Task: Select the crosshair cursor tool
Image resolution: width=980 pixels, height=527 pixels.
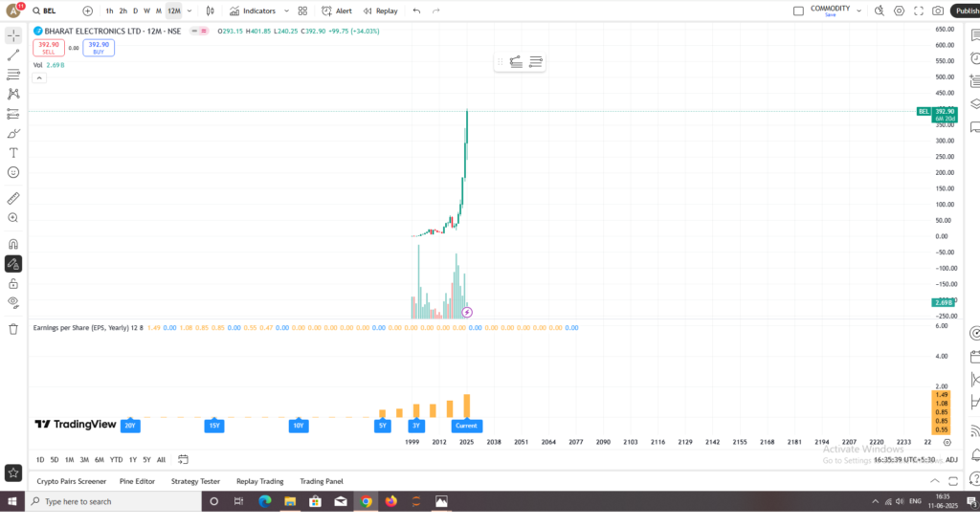Action: click(x=13, y=35)
